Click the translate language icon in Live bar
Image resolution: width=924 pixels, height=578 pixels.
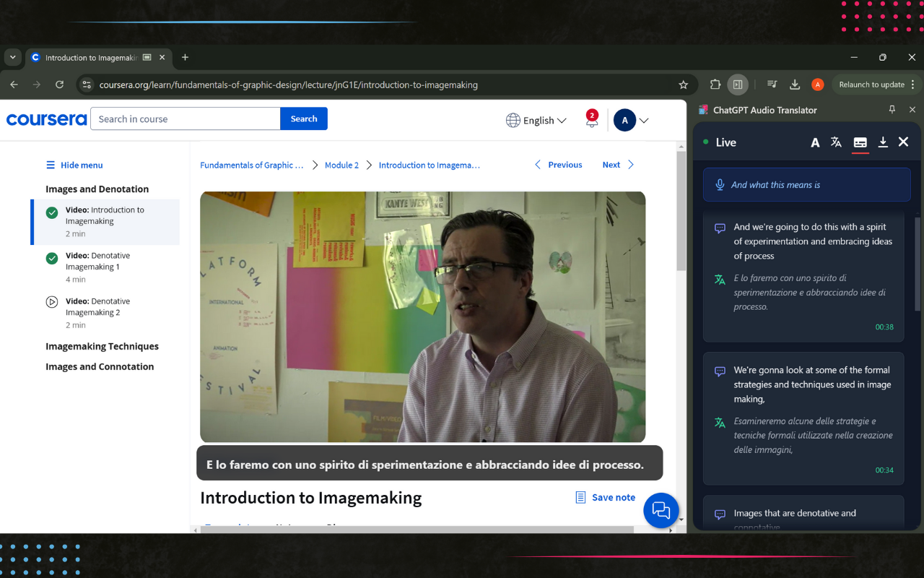coord(836,142)
